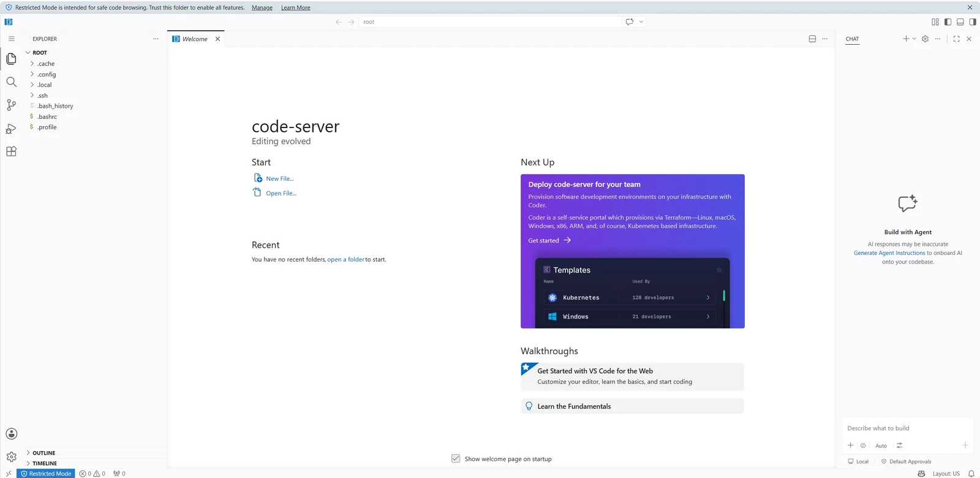
Task: Click the Go Back arrow
Action: pyautogui.click(x=339, y=22)
